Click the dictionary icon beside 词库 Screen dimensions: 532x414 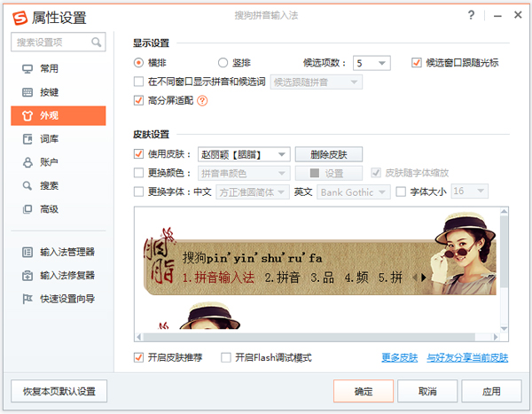(27, 139)
